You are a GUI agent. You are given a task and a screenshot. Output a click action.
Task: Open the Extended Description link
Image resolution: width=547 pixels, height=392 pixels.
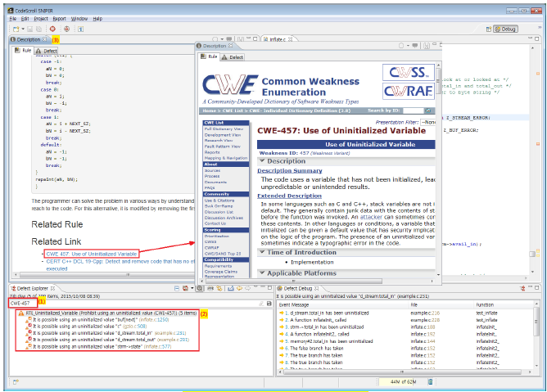[289, 196]
